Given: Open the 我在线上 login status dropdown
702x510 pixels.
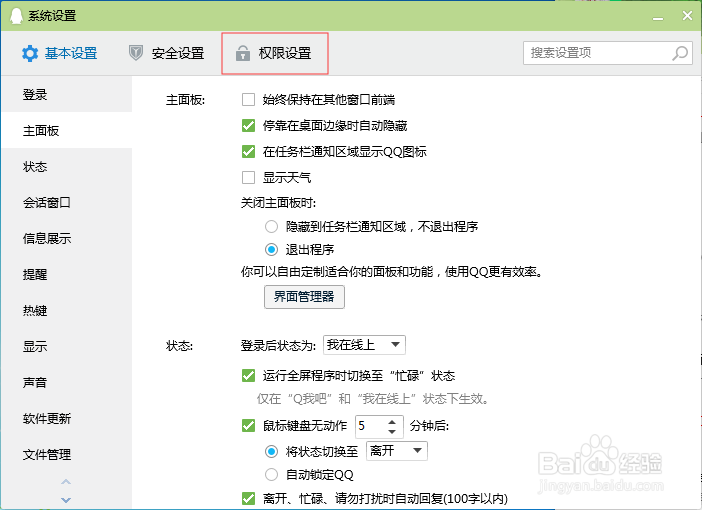Looking at the screenshot, I should (x=364, y=345).
